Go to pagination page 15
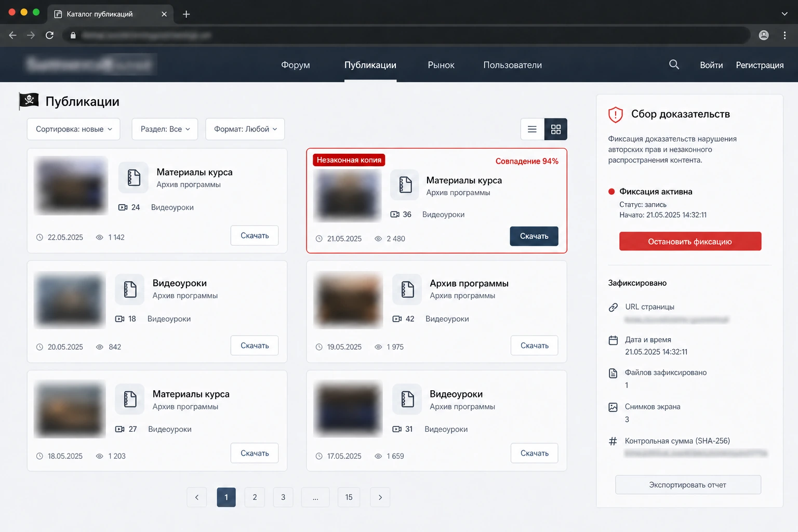Screen dimensions: 798x532 (x=349, y=497)
